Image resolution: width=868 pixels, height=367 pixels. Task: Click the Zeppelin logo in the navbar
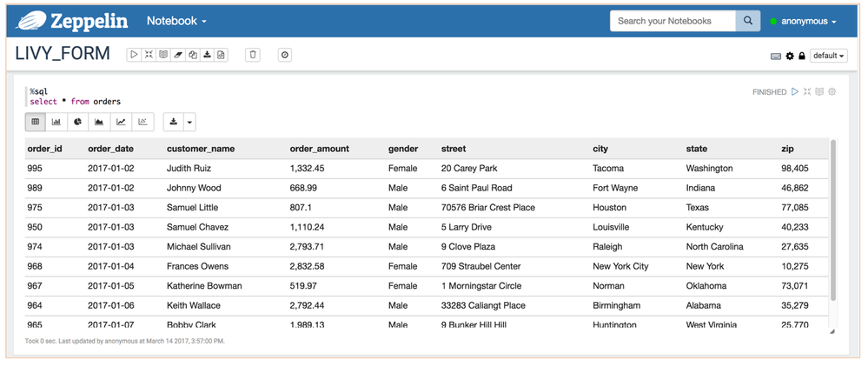(72, 21)
